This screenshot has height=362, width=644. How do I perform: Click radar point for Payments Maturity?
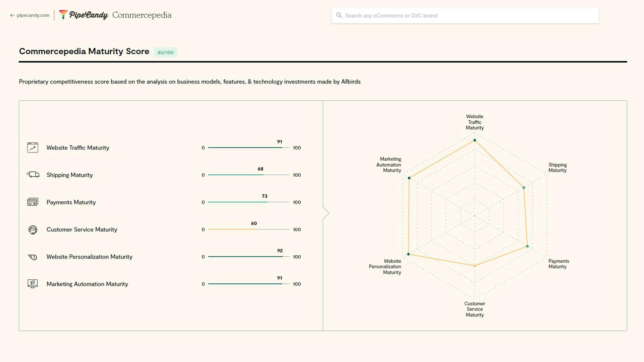[527, 246]
